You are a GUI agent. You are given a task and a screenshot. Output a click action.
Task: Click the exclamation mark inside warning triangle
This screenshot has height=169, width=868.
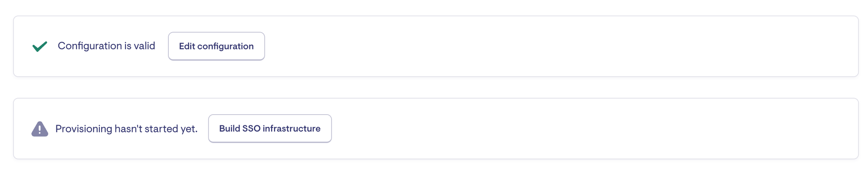pos(39,129)
